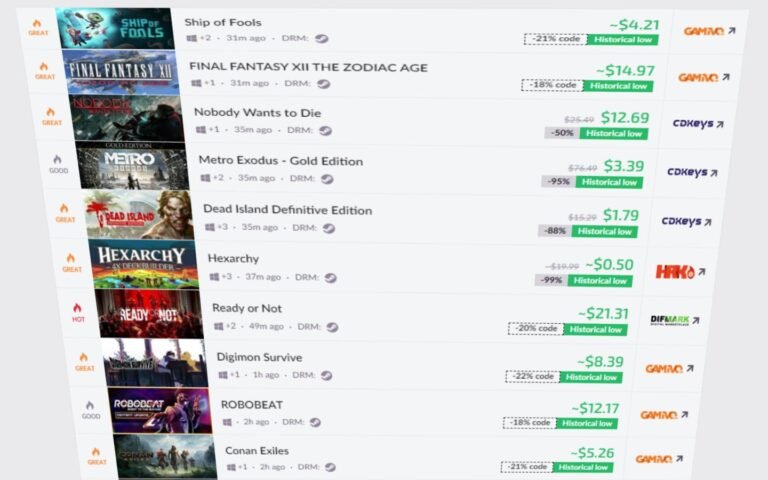This screenshot has height=480, width=768.
Task: Open the Final Fantasy XII cover thumbnail
Action: click(120, 72)
